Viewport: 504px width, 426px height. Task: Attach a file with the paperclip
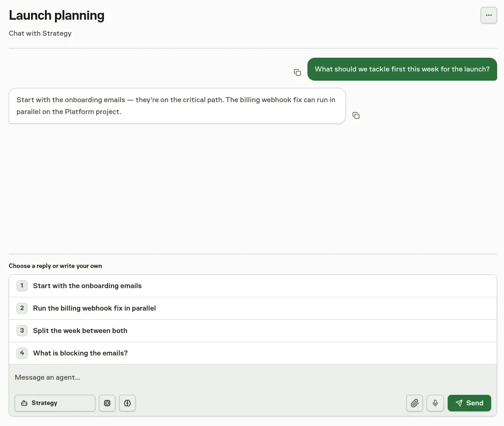415,403
